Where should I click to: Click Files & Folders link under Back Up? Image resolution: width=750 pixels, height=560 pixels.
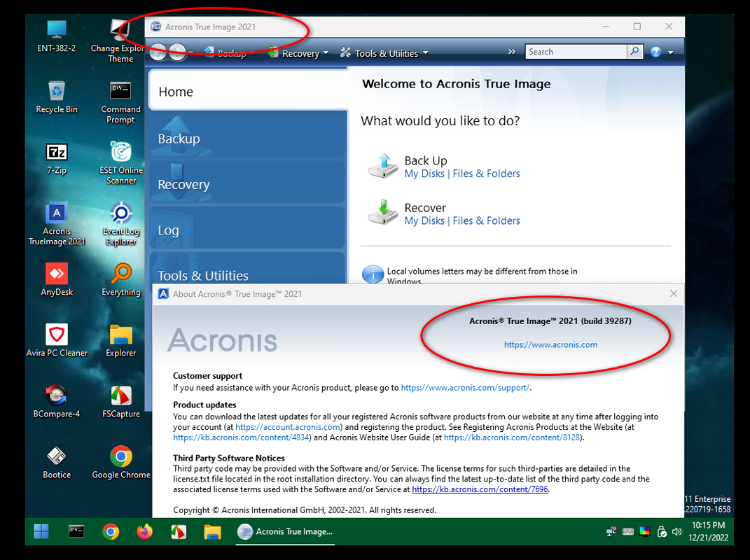click(x=486, y=174)
